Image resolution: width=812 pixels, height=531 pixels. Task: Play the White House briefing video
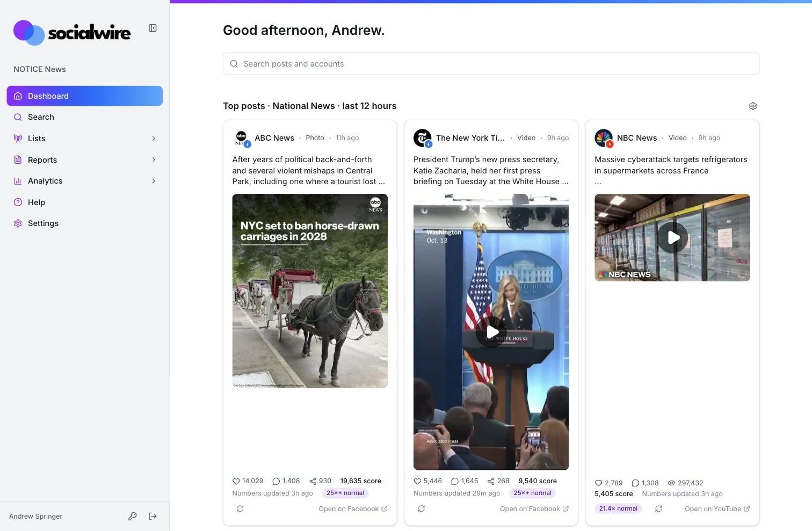click(x=491, y=332)
